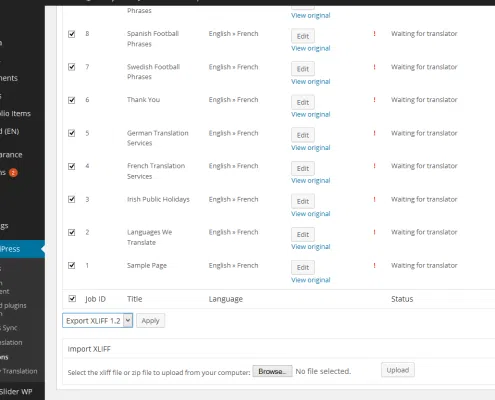Click the red alert icon for German Translation Services
This screenshot has height=400, width=495.
click(x=374, y=133)
